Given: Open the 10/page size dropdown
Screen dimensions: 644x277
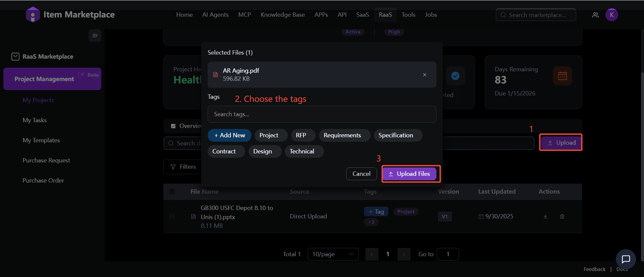Looking at the screenshot, I should [333, 254].
